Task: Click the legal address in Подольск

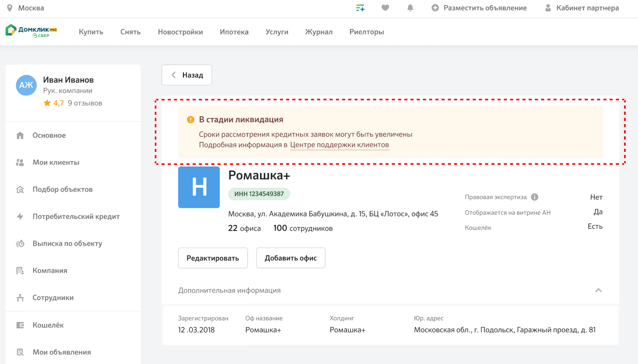Action: point(505,330)
